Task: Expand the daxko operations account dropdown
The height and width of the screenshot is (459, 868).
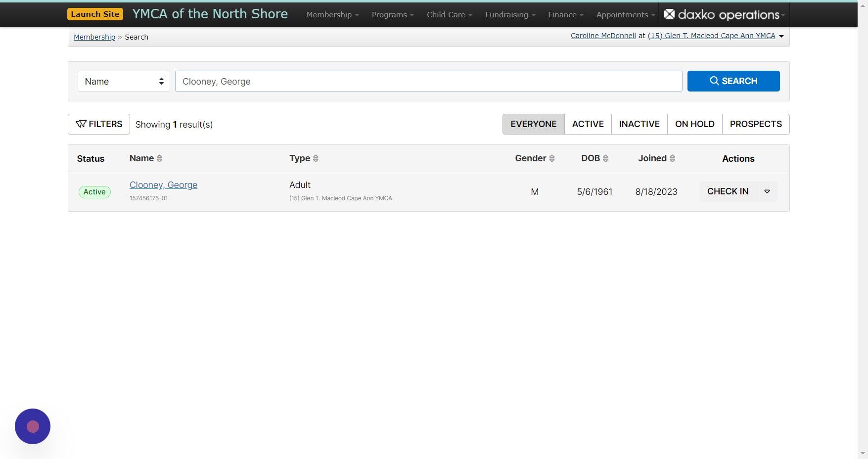Action: (x=783, y=14)
